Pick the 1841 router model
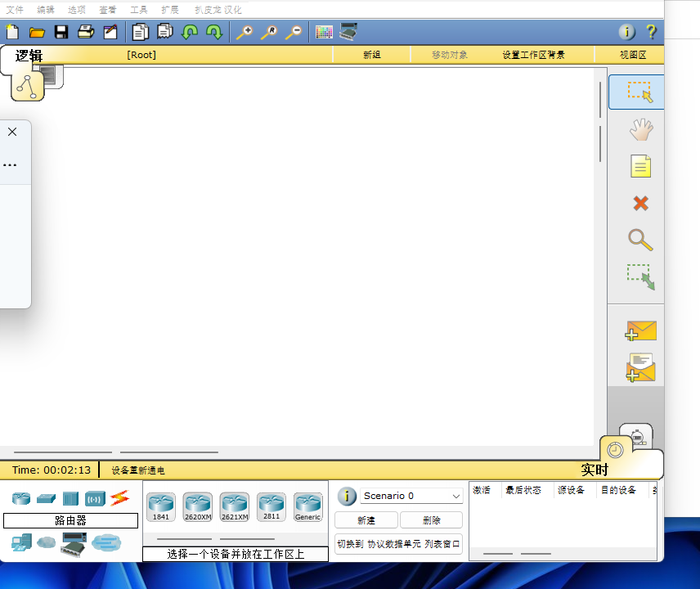 click(161, 507)
